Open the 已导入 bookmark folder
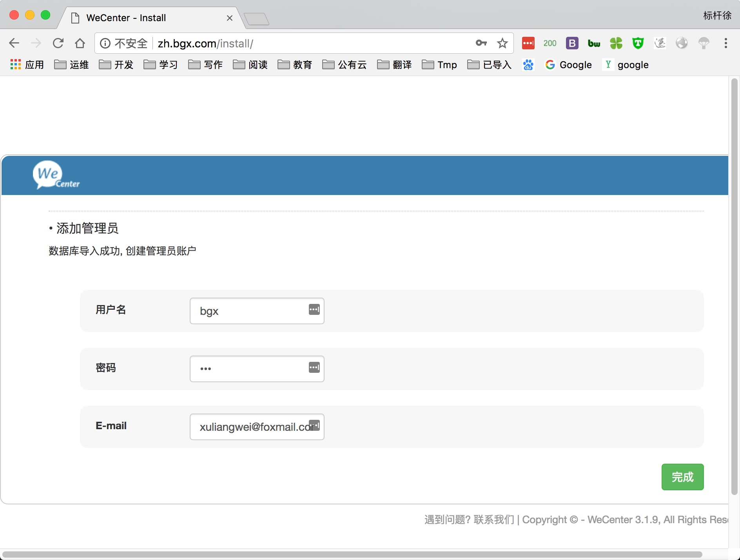 (490, 65)
